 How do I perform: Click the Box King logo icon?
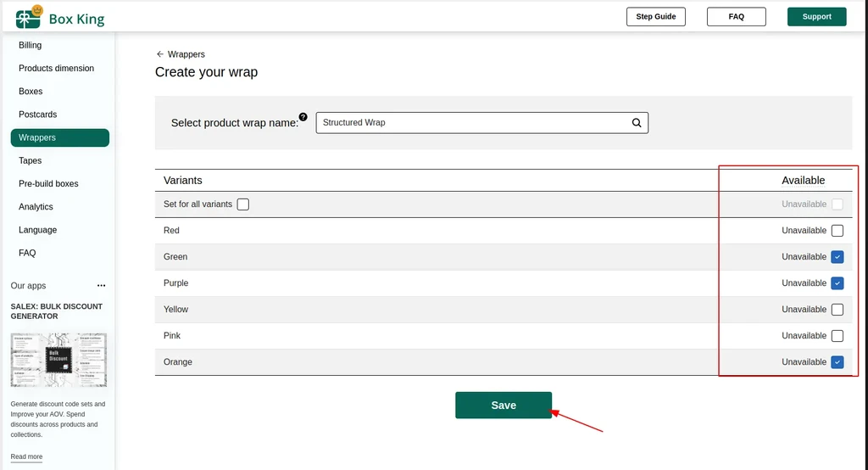click(x=29, y=17)
